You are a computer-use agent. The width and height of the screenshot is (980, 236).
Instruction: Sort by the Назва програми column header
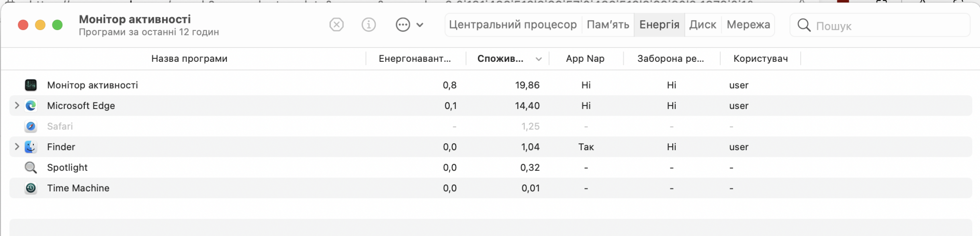coord(189,58)
